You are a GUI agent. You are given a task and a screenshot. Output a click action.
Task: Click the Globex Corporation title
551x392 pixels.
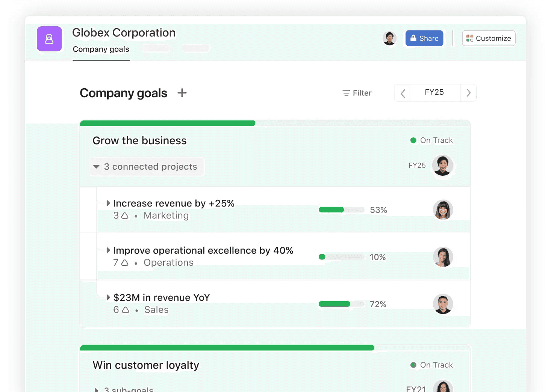(124, 33)
